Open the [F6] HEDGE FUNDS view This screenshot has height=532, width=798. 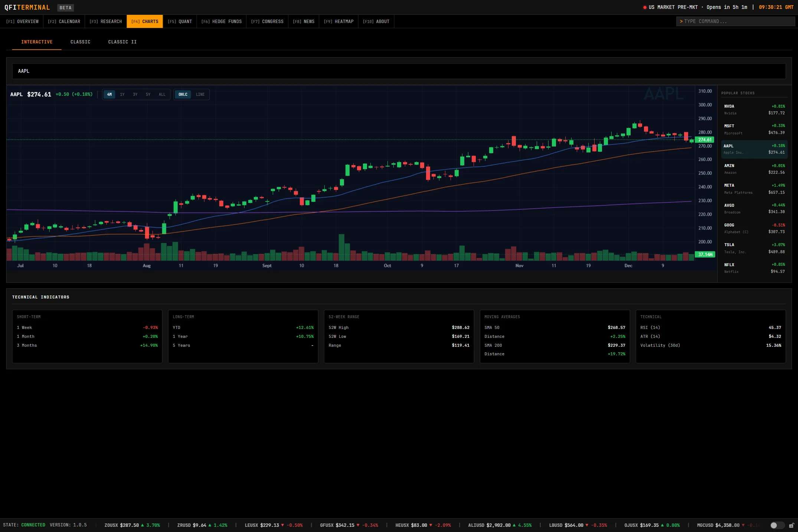221,21
